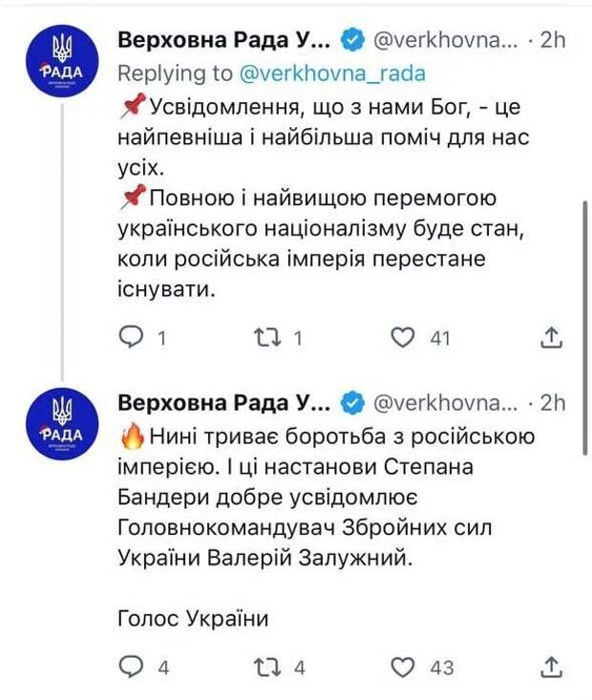Viewport: 592px width, 700px height.
Task: Click the @verkhovna handle on second tweet
Action: [446, 404]
